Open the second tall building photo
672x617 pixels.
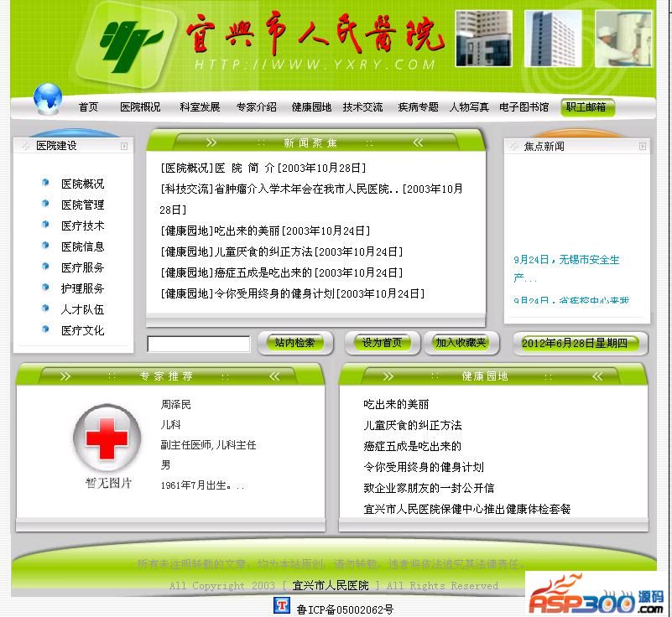tap(553, 39)
